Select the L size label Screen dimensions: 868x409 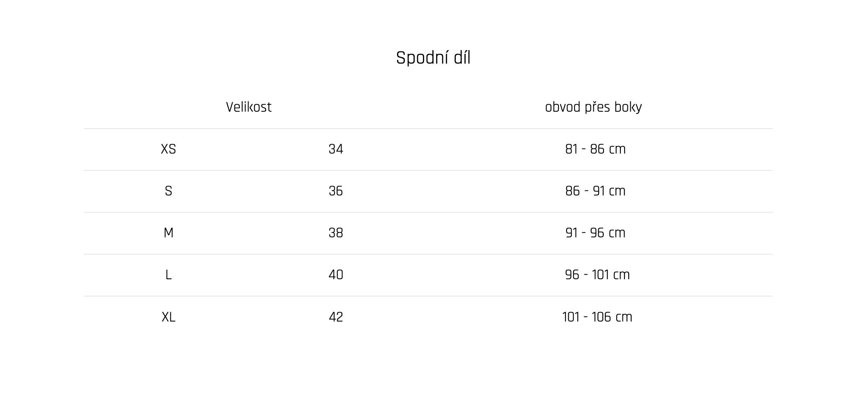pos(168,275)
